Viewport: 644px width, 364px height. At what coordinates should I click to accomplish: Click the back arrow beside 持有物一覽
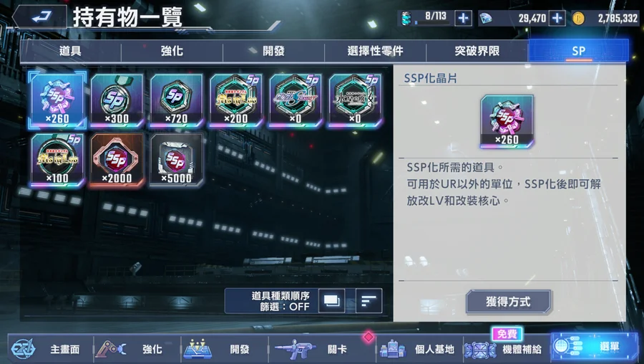tap(40, 17)
